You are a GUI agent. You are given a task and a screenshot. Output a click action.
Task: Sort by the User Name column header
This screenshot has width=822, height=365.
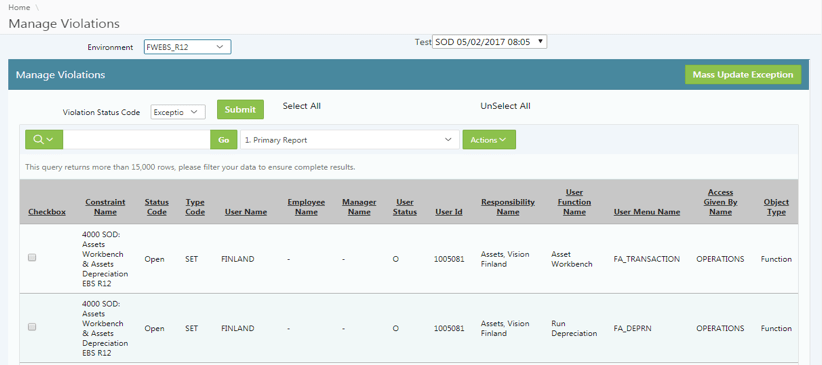click(246, 212)
